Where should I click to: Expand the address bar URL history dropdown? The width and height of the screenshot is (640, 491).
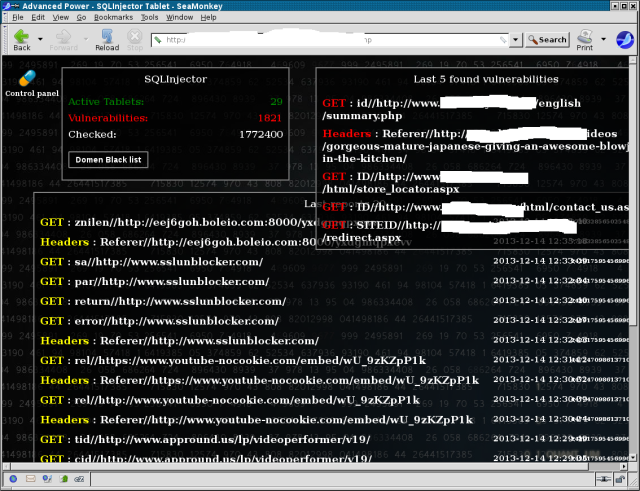pyautogui.click(x=516, y=40)
